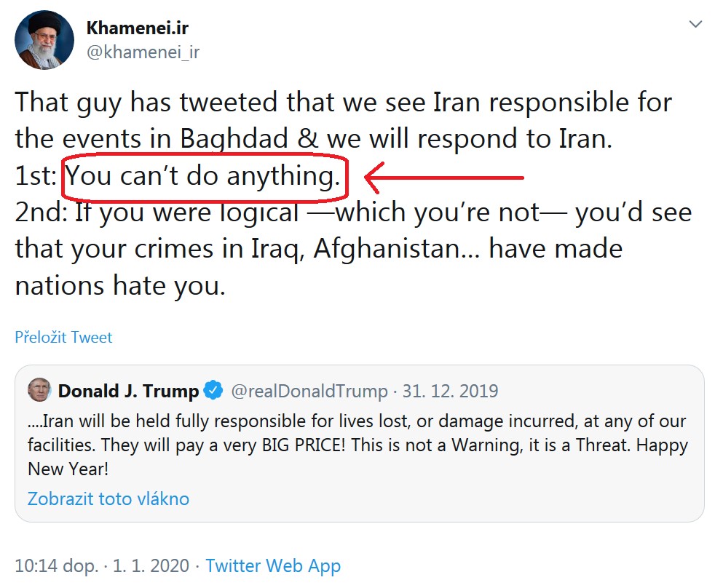Click the blue verified badge icon
Image resolution: width=723 pixels, height=588 pixels.
(213, 391)
